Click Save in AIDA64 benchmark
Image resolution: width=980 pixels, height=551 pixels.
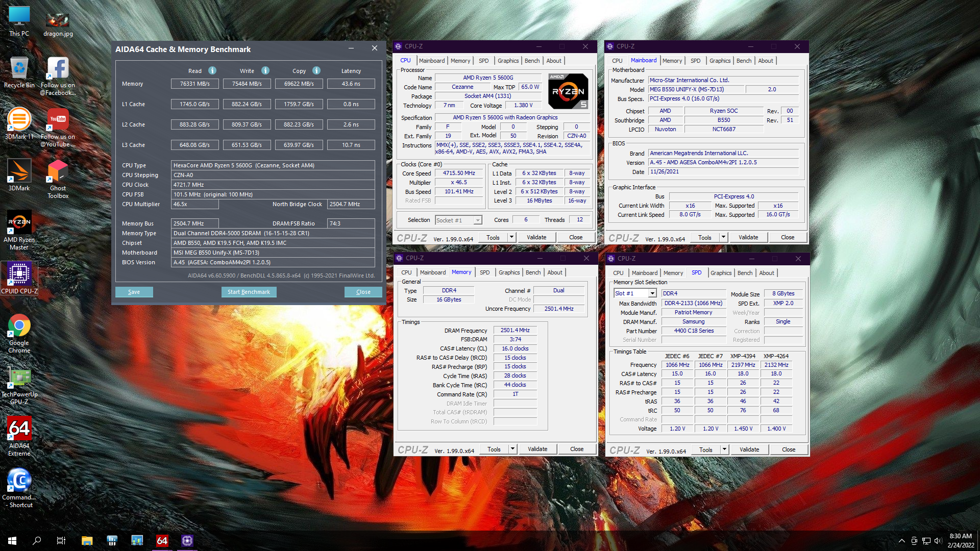[x=134, y=292]
